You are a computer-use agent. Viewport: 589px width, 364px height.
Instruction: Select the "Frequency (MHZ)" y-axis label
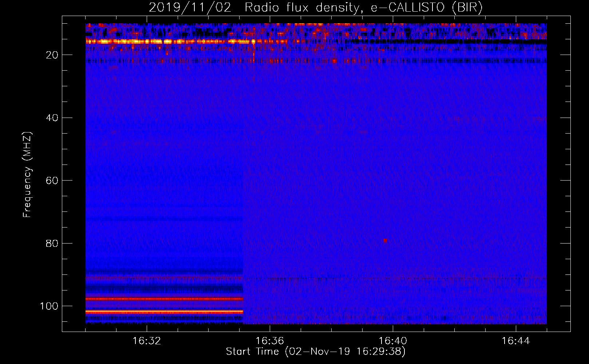click(x=27, y=175)
